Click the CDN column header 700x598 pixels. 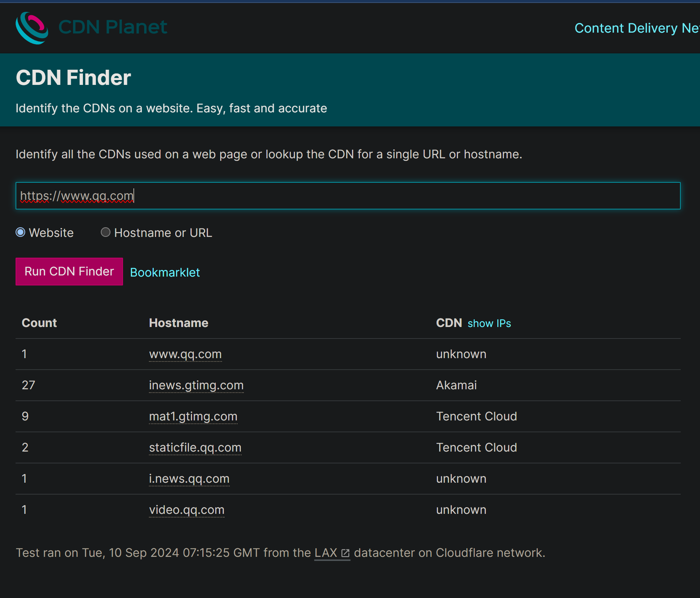449,323
